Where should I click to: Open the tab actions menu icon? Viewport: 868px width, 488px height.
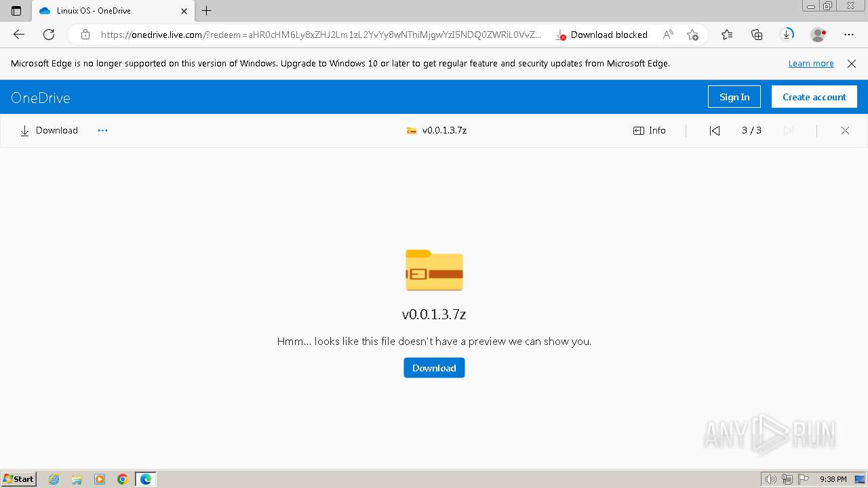[x=16, y=11]
